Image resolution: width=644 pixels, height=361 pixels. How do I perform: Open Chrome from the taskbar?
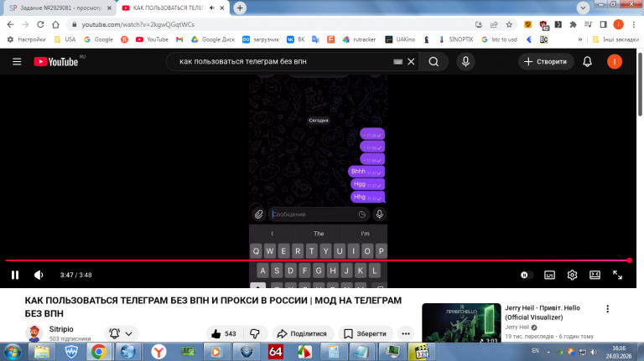99,352
